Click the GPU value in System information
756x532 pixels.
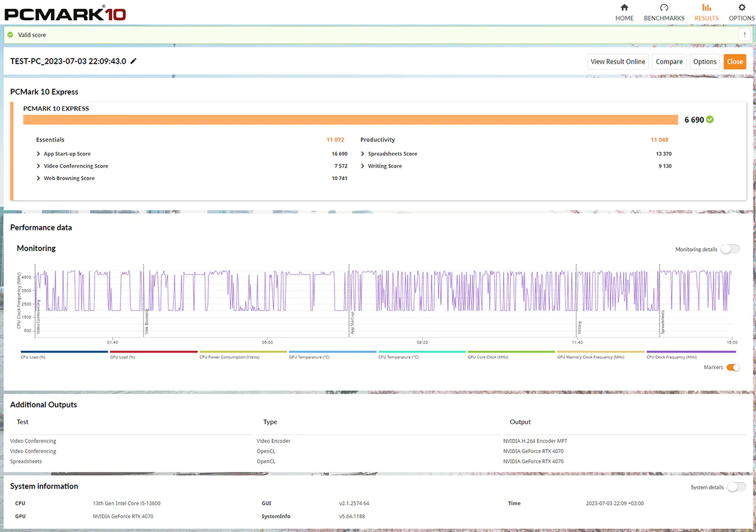123,516
